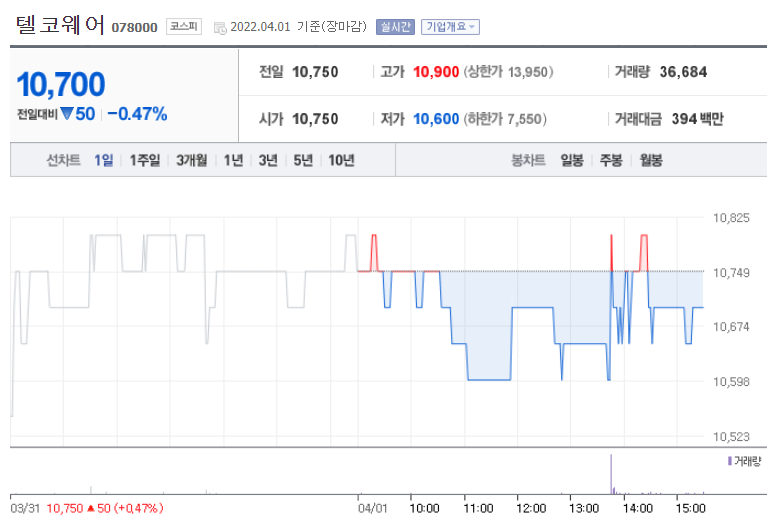
Task: Click the 텔코웨어 stock name heading
Action: click(x=60, y=24)
